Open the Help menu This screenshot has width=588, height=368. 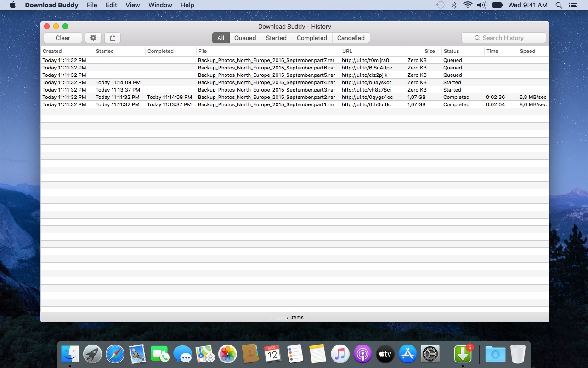point(187,5)
